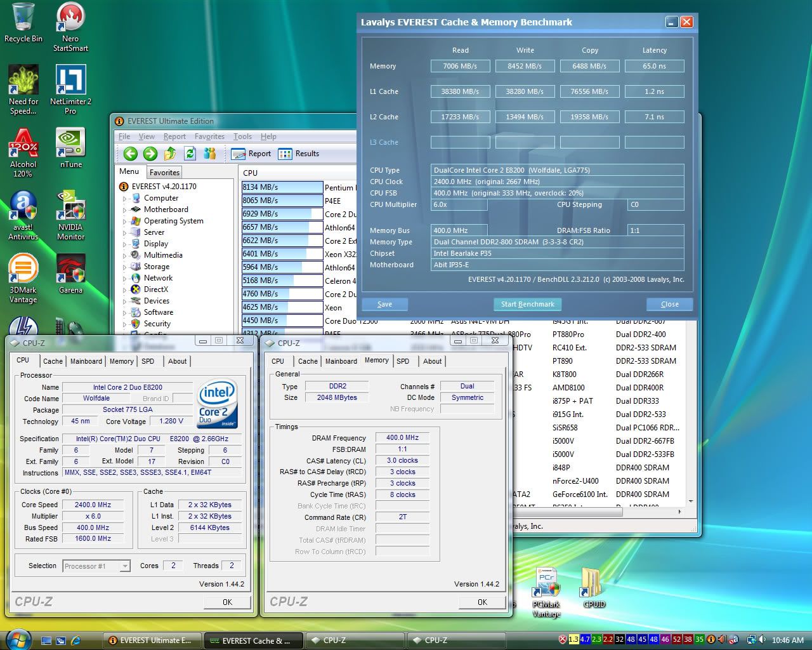This screenshot has height=650, width=812.
Task: Open the Favorites menu in EVEREST
Action: coord(209,136)
